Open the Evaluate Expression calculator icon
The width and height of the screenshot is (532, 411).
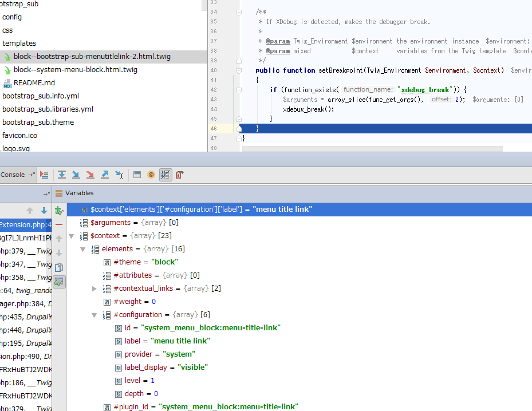point(137,175)
